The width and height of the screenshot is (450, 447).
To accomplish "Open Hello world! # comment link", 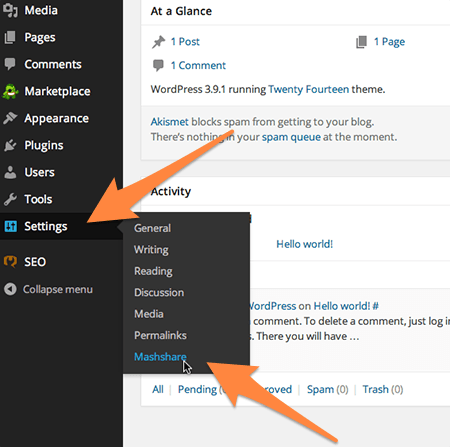I will click(x=346, y=306).
